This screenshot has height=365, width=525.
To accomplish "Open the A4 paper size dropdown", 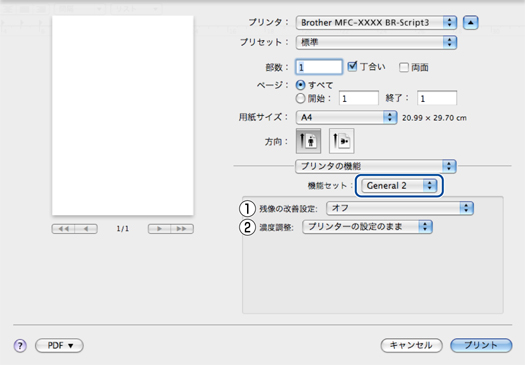I will pos(347,118).
